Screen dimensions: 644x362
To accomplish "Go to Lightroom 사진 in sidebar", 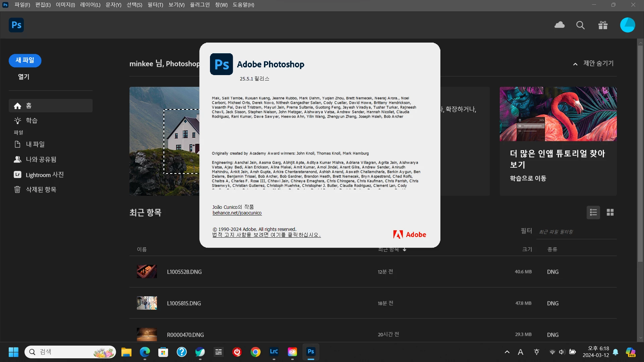I will [44, 175].
